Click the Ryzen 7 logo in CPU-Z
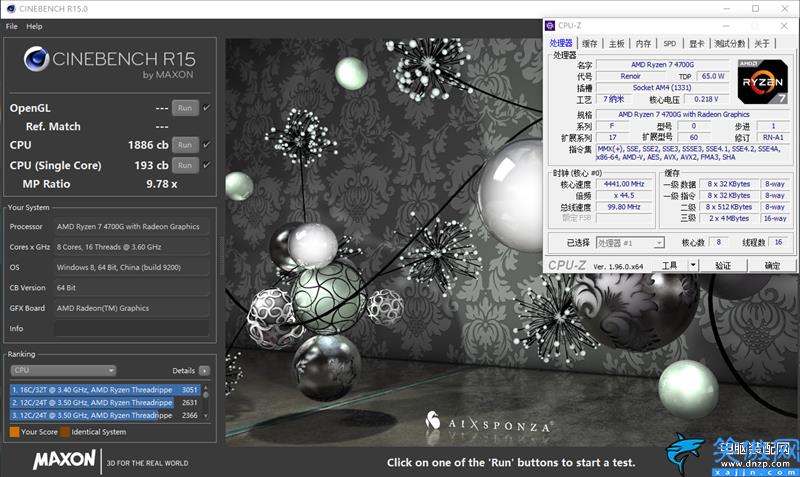Viewport: 800px width, 477px height. [x=763, y=82]
